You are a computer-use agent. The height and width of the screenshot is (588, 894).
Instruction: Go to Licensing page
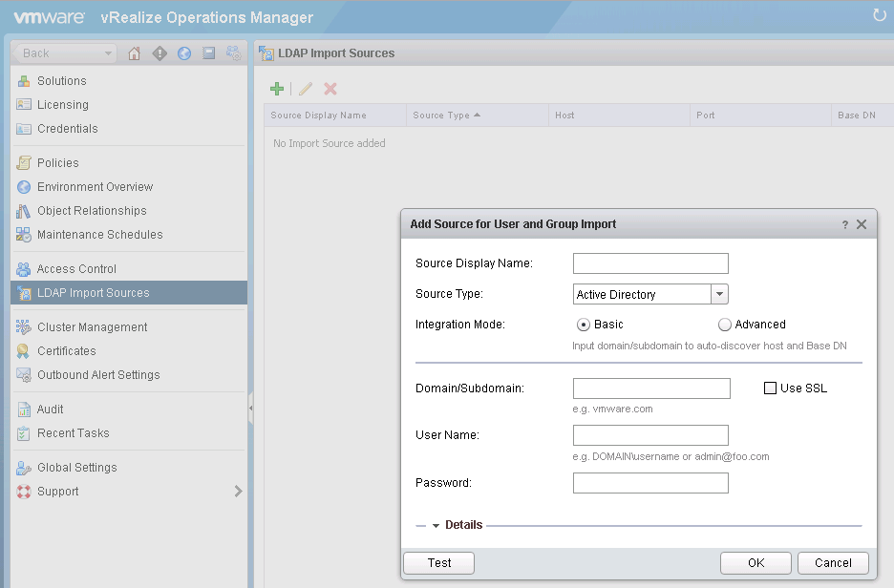[63, 105]
